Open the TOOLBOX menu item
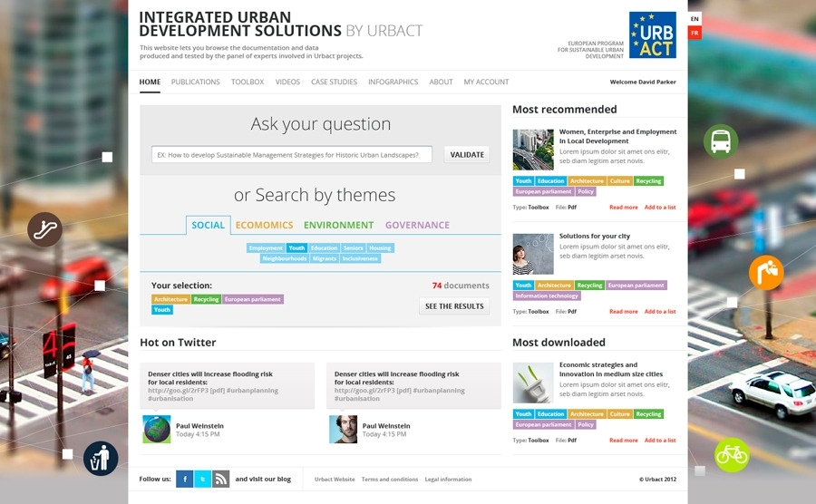The image size is (816, 504). pyautogui.click(x=248, y=82)
